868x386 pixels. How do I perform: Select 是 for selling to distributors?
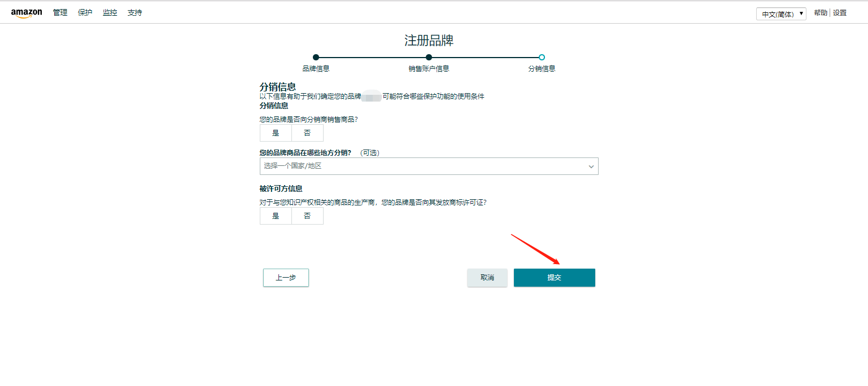click(275, 133)
